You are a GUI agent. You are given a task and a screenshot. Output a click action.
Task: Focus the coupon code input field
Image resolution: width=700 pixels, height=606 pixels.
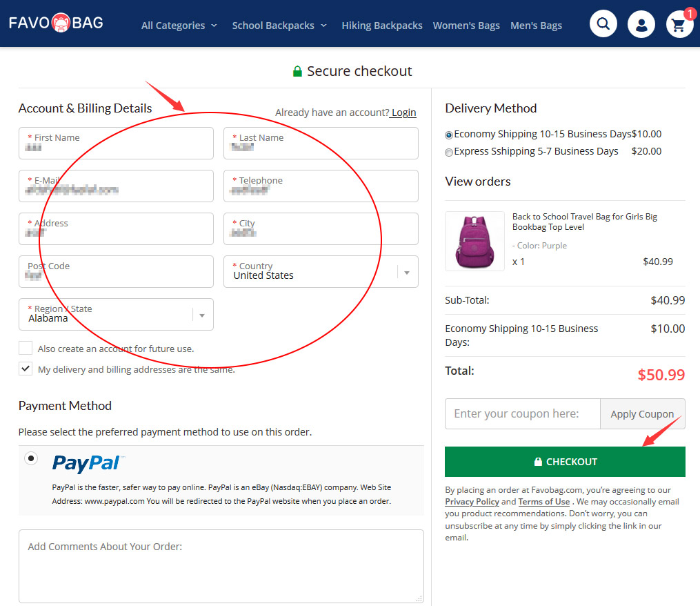522,413
